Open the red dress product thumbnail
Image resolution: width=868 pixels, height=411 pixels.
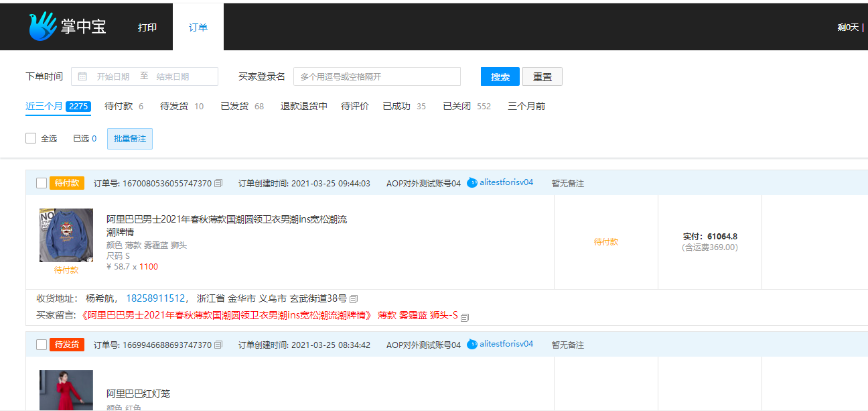tap(66, 390)
